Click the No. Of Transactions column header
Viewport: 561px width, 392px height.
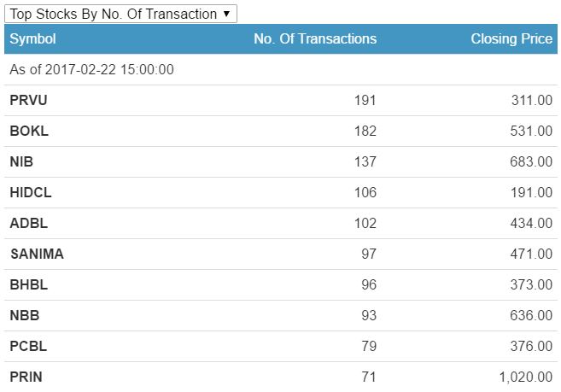[315, 39]
